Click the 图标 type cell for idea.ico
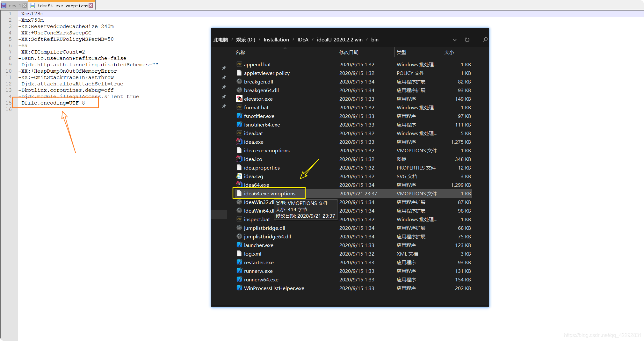The width and height of the screenshot is (644, 341). point(402,159)
